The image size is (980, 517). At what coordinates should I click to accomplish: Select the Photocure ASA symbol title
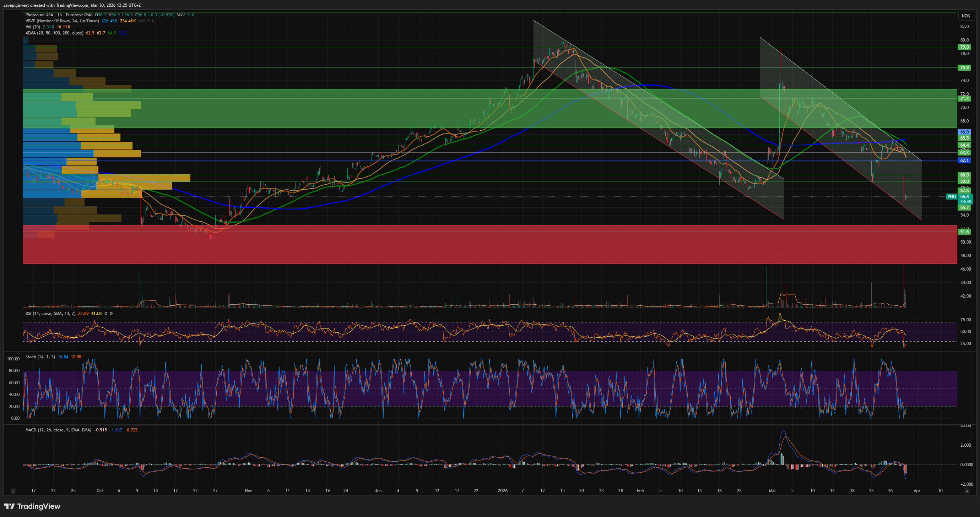click(39, 15)
